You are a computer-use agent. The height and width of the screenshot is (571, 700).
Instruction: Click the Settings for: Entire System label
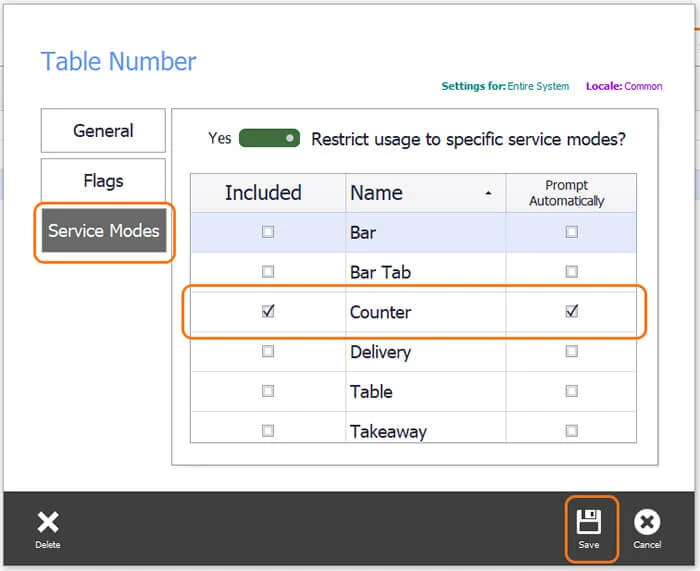[505, 86]
